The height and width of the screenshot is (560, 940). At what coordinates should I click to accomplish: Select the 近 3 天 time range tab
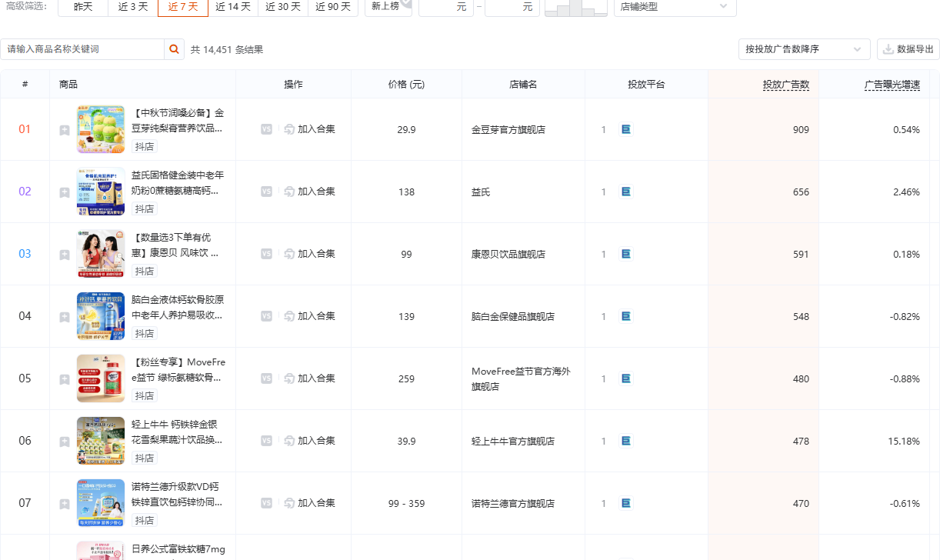(133, 7)
